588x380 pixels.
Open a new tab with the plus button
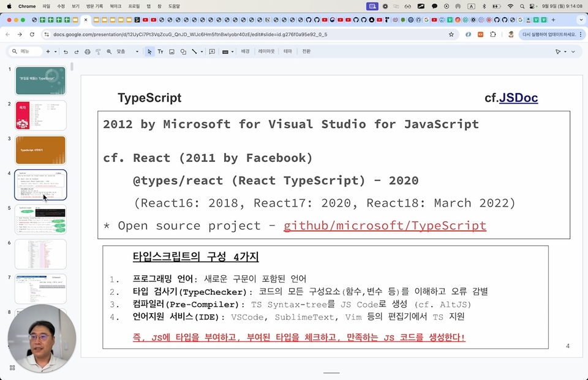pos(553,20)
